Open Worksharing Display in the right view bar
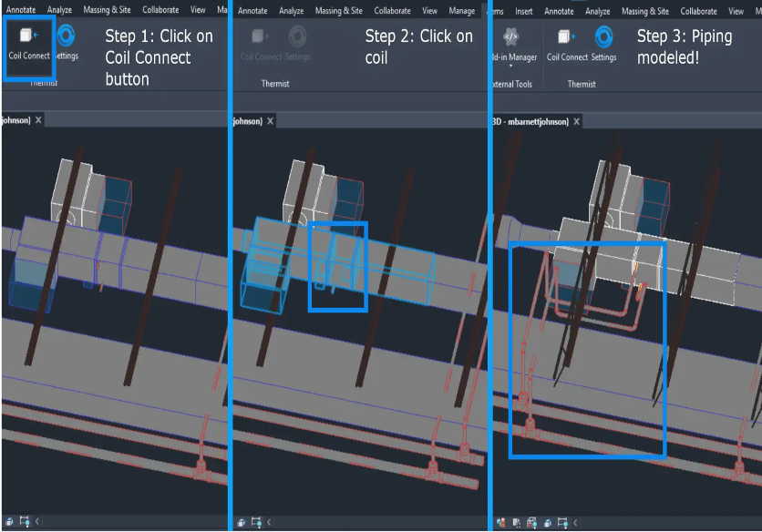762x532 pixels. [501, 523]
